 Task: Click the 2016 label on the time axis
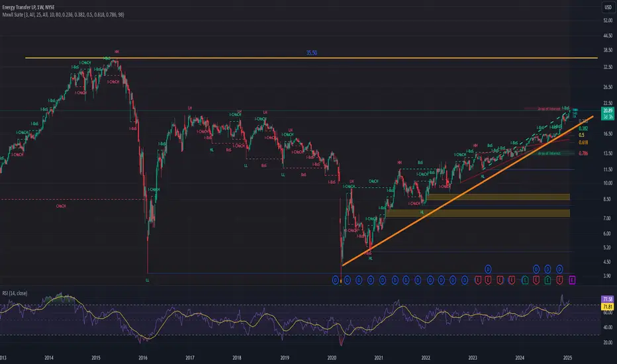point(143,357)
